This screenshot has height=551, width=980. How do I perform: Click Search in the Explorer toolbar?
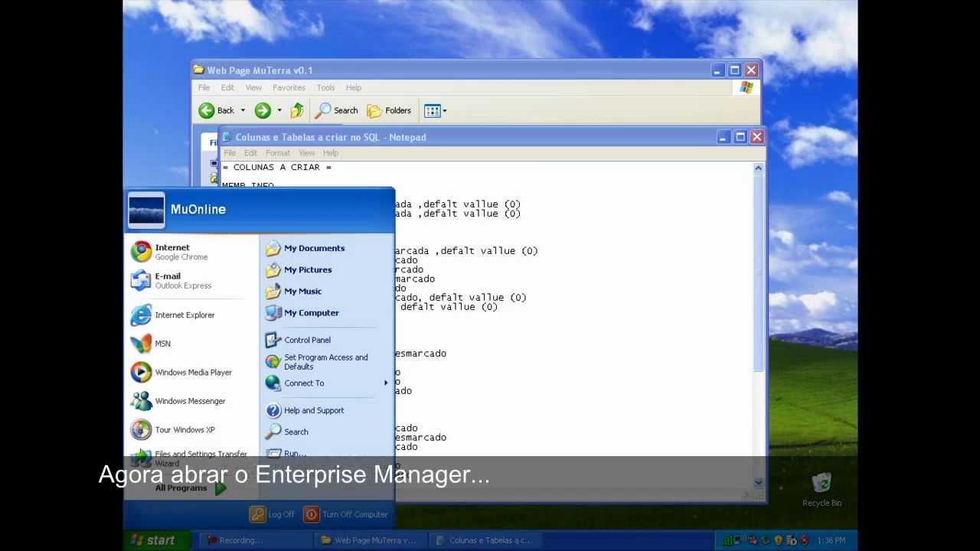pos(337,111)
